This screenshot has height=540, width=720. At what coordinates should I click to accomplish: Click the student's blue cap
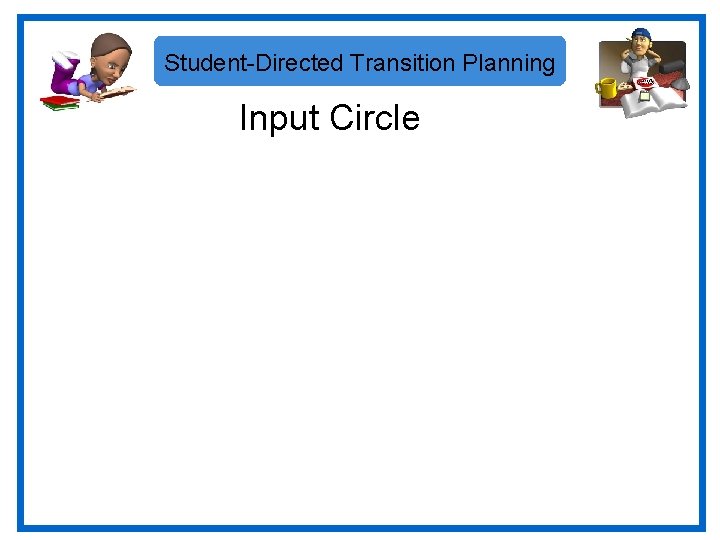point(642,34)
